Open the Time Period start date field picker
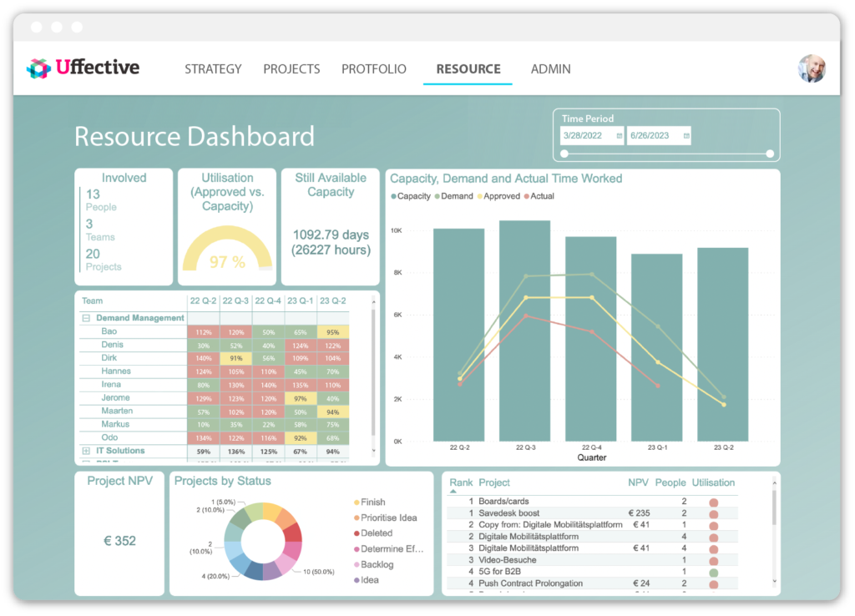 click(x=584, y=134)
